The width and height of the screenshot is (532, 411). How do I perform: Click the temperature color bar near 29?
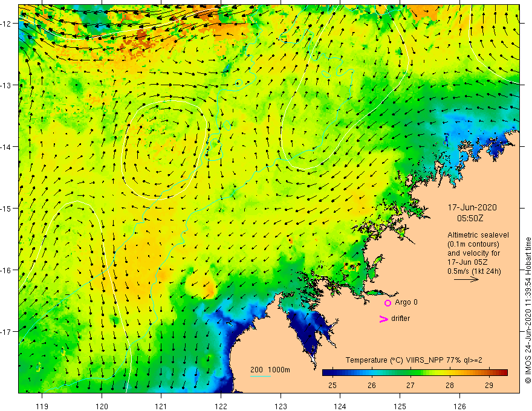tap(489, 373)
